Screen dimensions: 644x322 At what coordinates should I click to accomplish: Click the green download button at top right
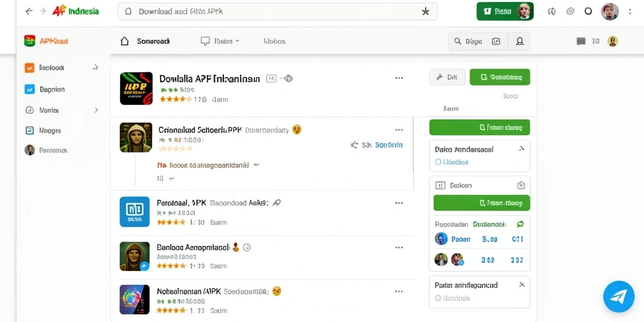500,77
